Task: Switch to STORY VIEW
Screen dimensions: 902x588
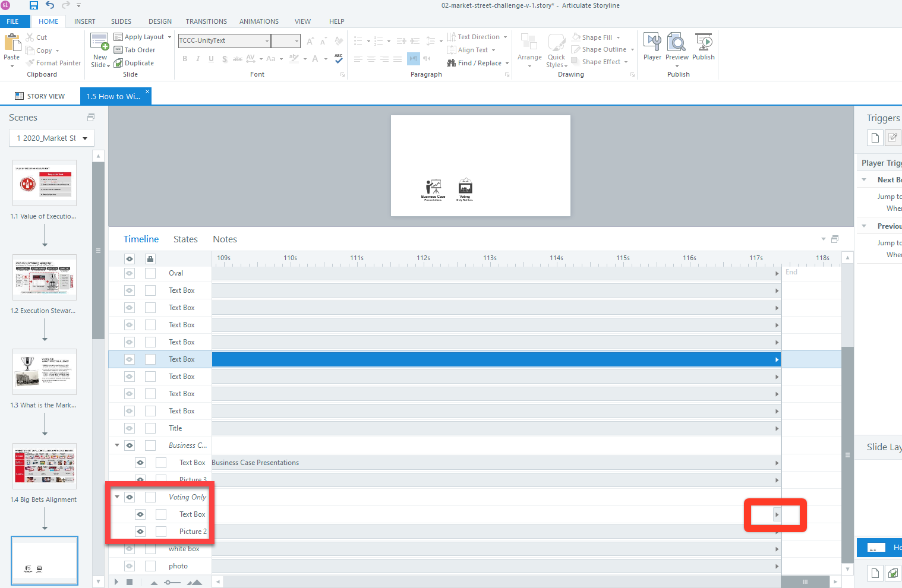Action: pos(40,96)
